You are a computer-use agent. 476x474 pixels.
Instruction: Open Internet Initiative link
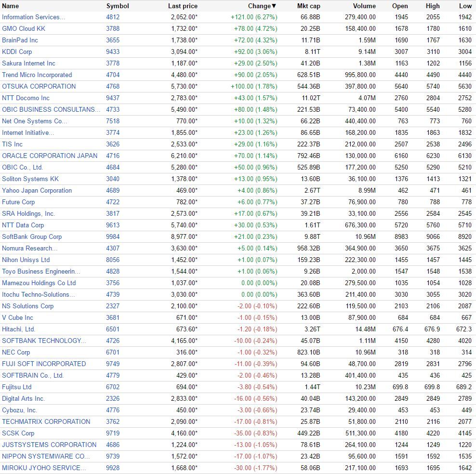(x=28, y=132)
